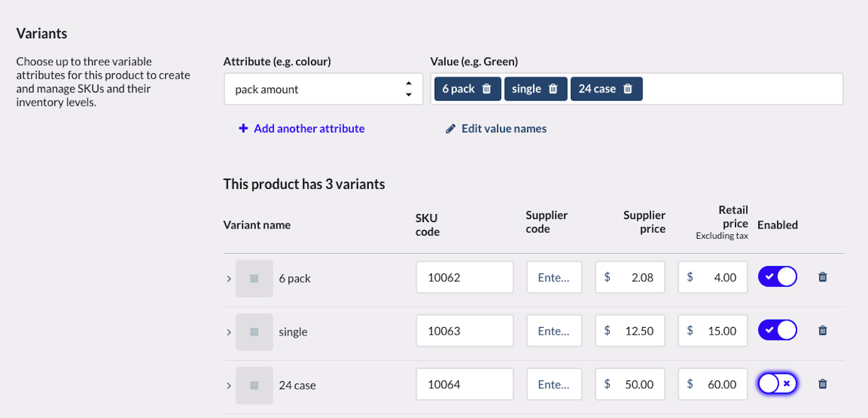Click supplier code field for single variant
The height and width of the screenshot is (418, 868).
click(x=554, y=331)
